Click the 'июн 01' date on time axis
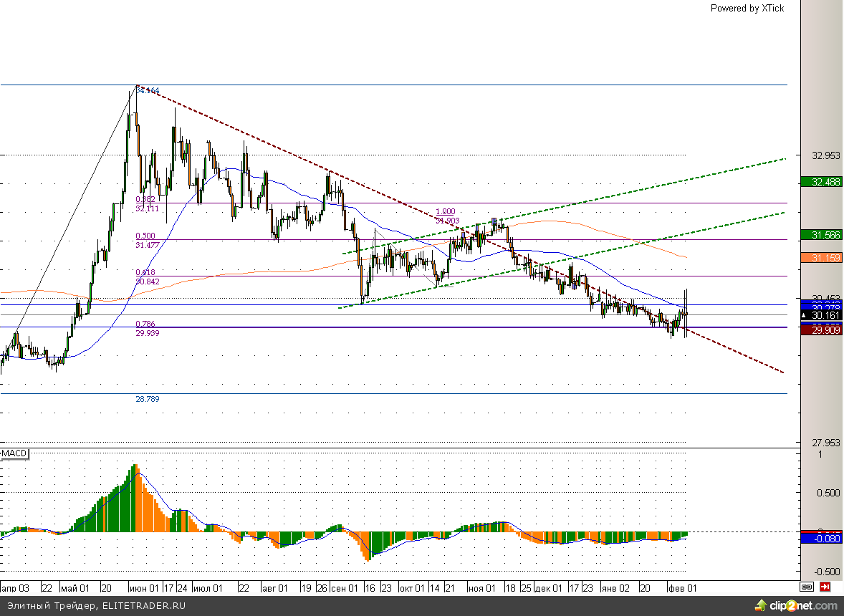The width and height of the screenshot is (844, 616). (144, 588)
